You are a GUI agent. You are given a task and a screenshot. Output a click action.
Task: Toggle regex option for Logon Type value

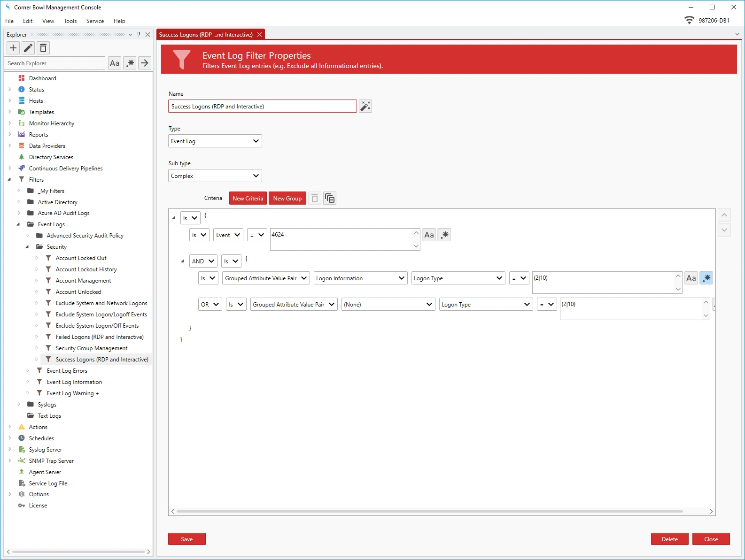click(706, 278)
